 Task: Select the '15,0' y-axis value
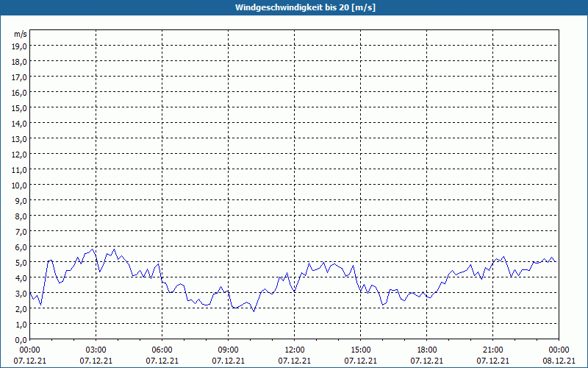pos(19,108)
